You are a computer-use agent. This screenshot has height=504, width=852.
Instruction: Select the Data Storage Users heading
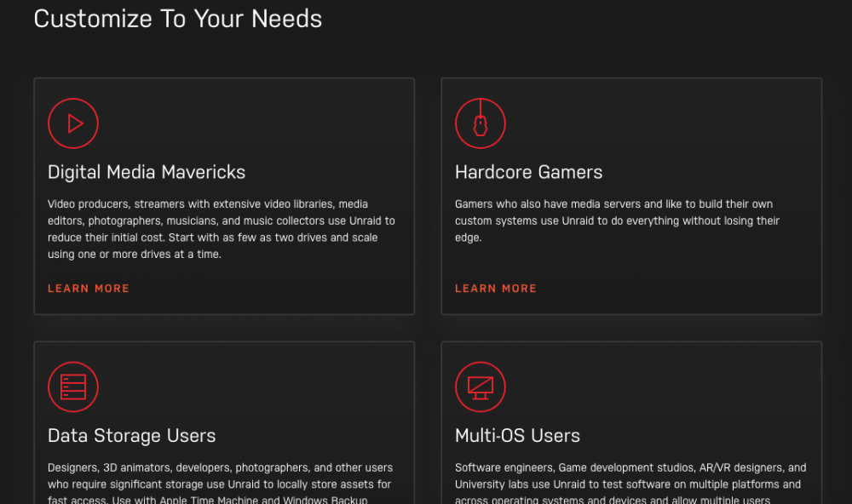click(x=131, y=436)
